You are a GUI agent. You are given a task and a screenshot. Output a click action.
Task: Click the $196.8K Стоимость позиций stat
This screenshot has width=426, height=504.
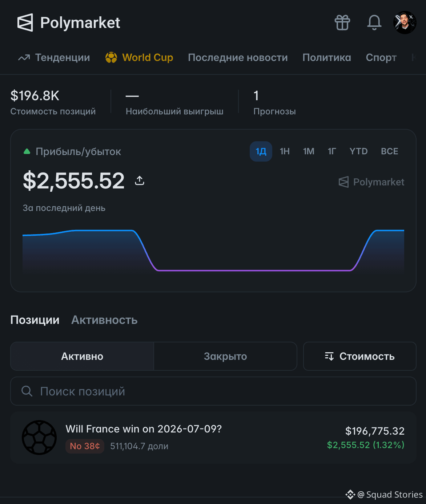(x=53, y=103)
